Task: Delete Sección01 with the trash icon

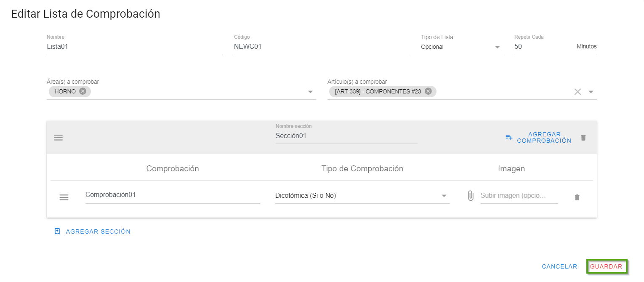Action: pos(583,138)
